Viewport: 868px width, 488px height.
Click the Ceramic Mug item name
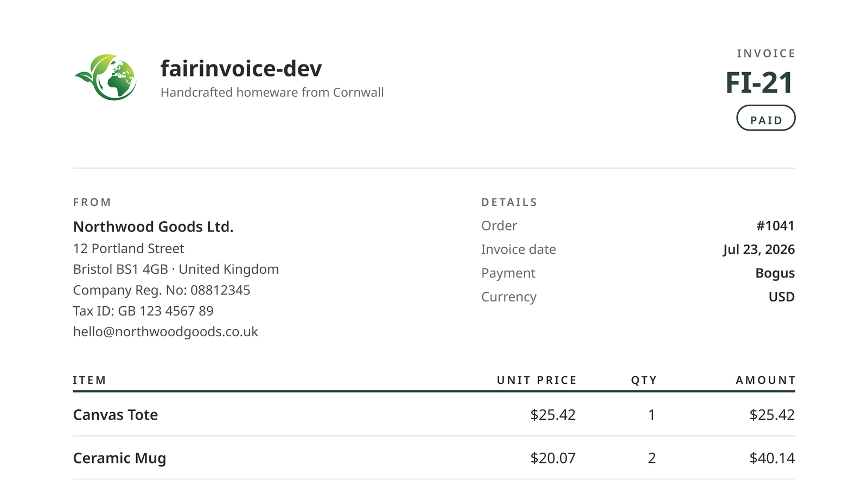[119, 458]
